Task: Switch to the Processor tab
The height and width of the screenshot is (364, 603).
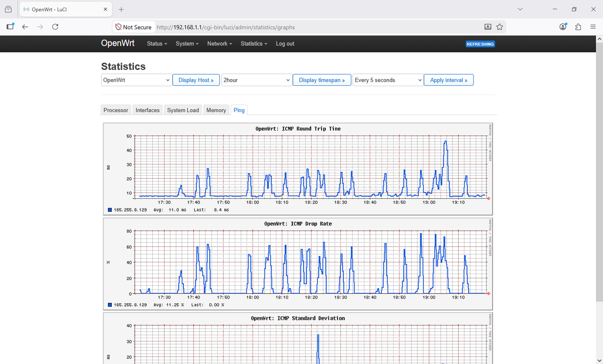Action: pos(116,110)
